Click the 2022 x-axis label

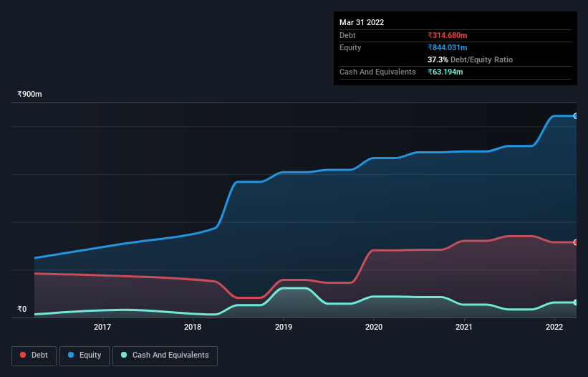[554, 327]
